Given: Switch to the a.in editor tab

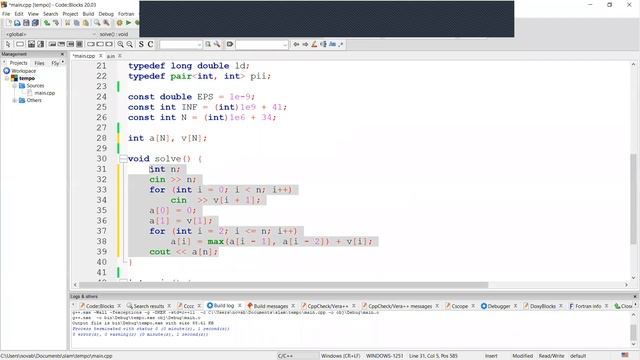Looking at the screenshot, I should 111,56.
